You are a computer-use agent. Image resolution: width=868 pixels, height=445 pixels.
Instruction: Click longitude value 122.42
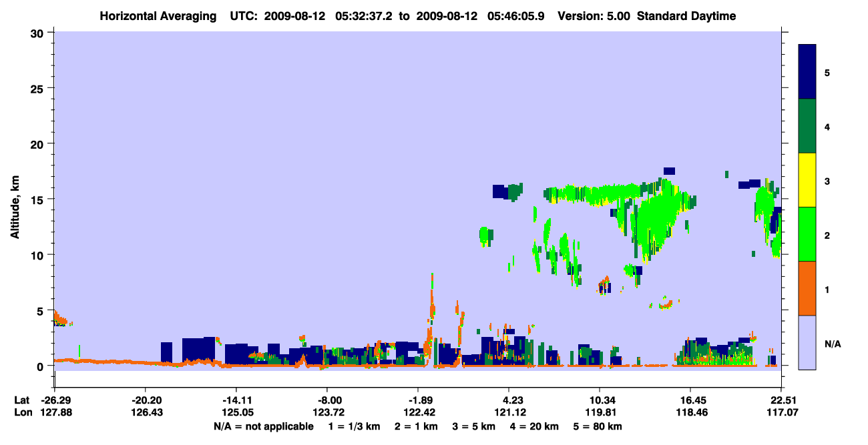point(418,412)
